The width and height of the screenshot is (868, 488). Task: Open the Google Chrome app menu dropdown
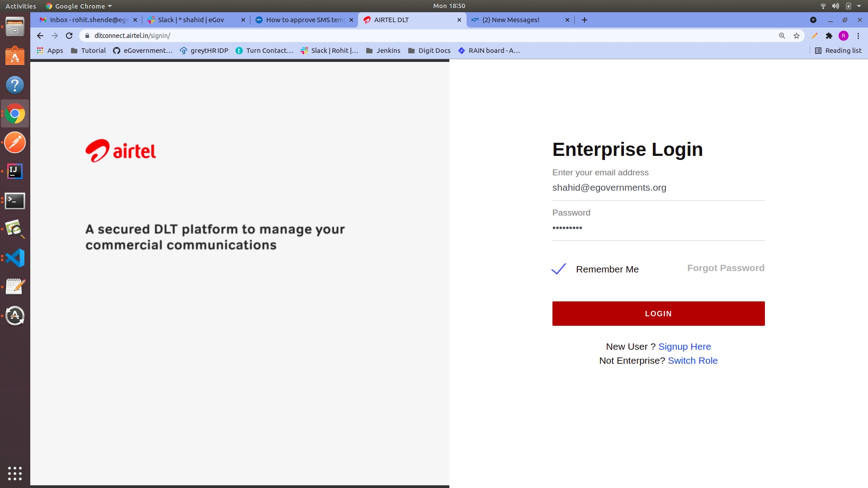(x=79, y=6)
